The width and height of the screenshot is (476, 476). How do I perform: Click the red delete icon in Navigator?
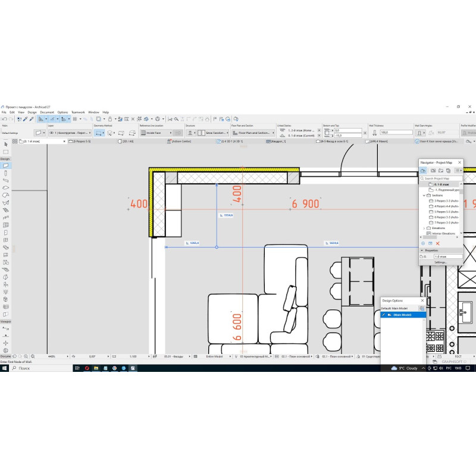tap(438, 243)
